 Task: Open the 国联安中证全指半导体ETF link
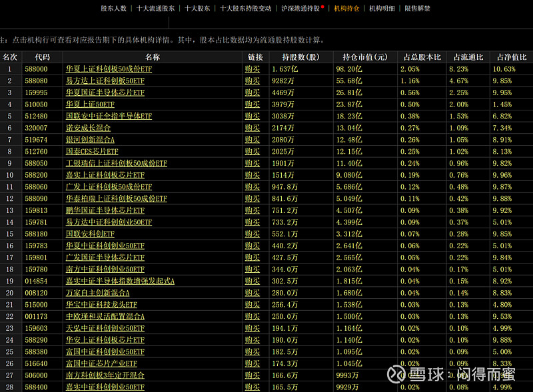[x=109, y=116]
